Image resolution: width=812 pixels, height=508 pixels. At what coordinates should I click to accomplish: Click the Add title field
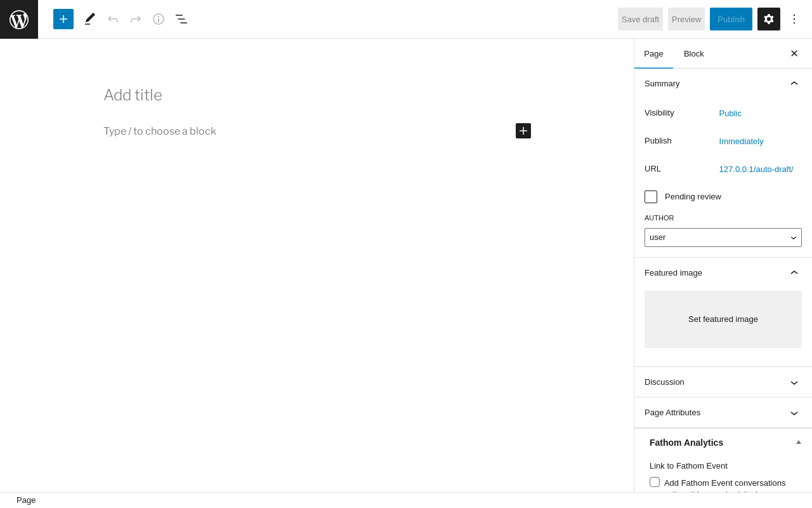pyautogui.click(x=317, y=95)
